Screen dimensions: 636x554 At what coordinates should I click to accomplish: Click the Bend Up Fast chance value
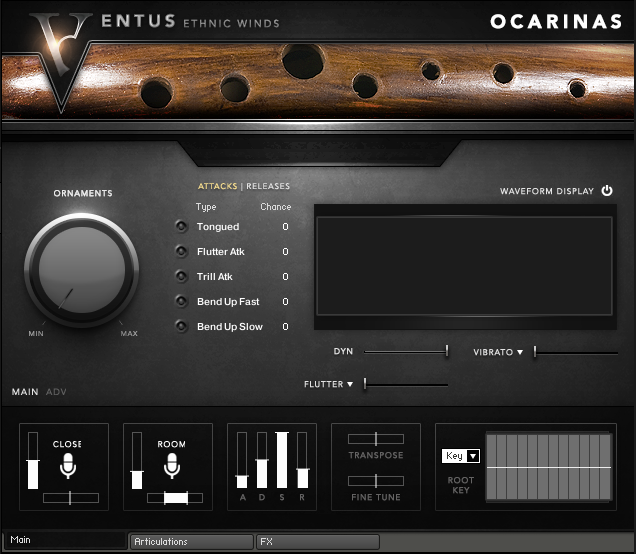point(286,301)
